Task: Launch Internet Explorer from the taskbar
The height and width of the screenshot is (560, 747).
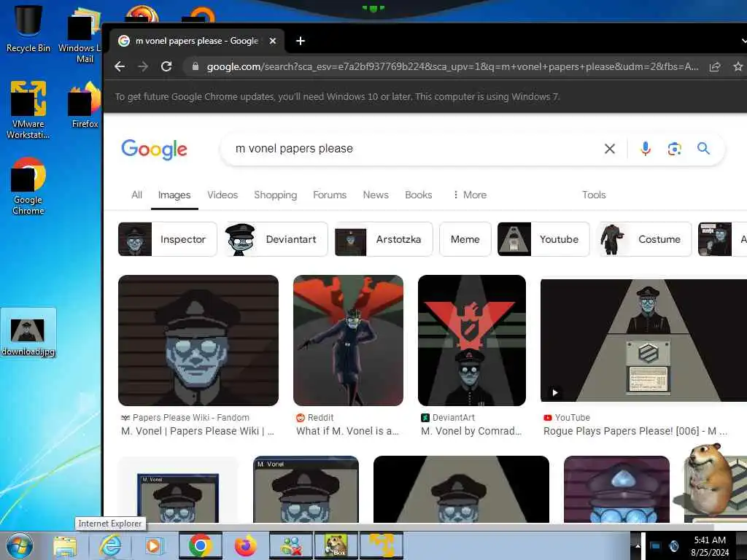Action: (111, 546)
